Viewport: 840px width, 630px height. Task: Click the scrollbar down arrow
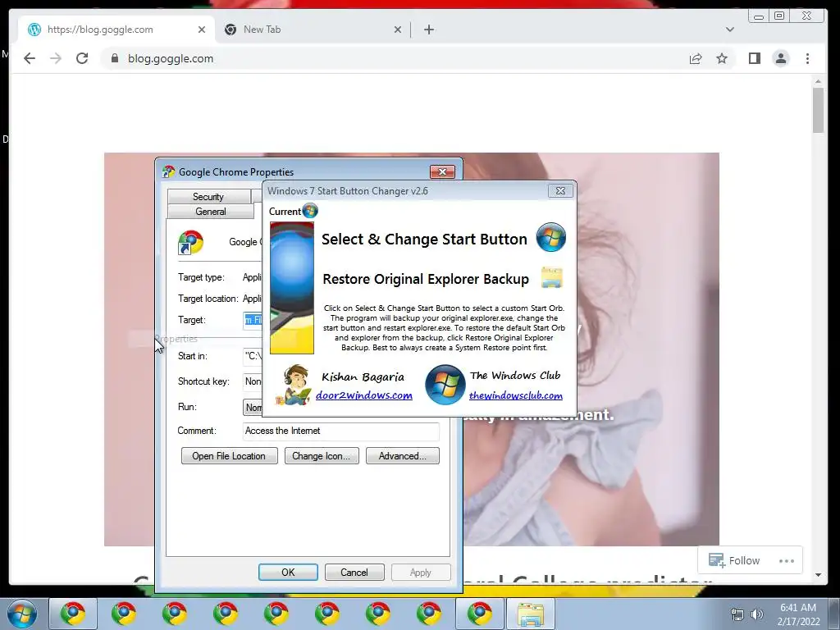(818, 575)
